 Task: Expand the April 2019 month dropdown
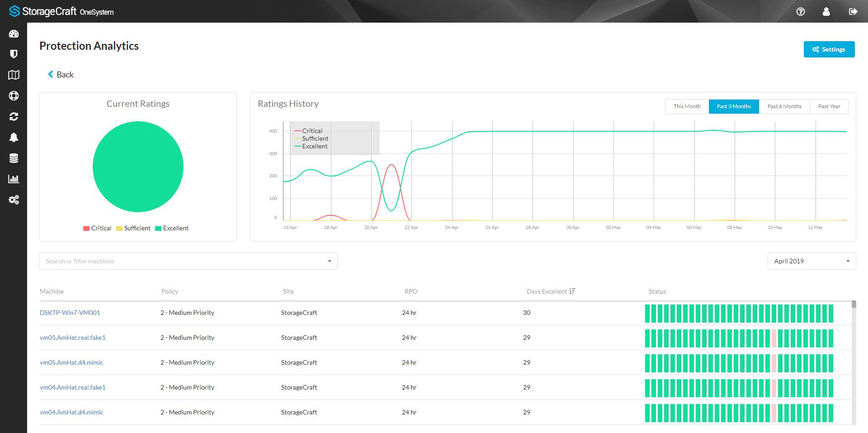pyautogui.click(x=811, y=261)
